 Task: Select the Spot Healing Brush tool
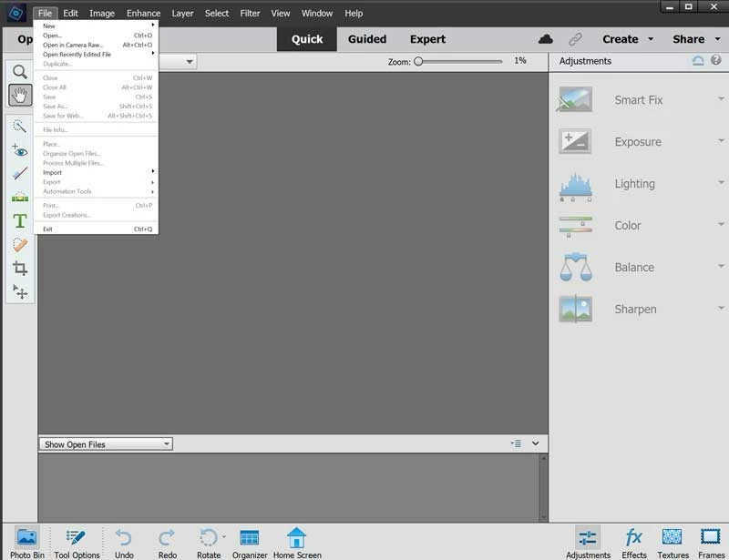[19, 244]
